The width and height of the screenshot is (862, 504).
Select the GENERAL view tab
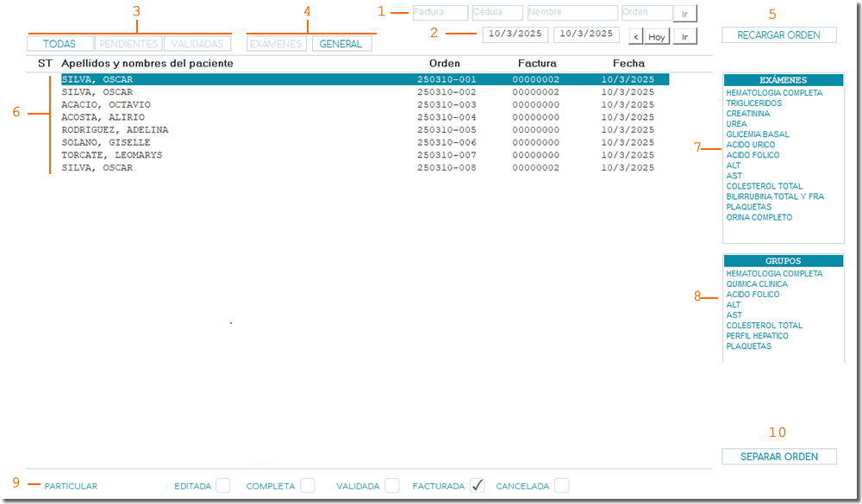tap(341, 43)
